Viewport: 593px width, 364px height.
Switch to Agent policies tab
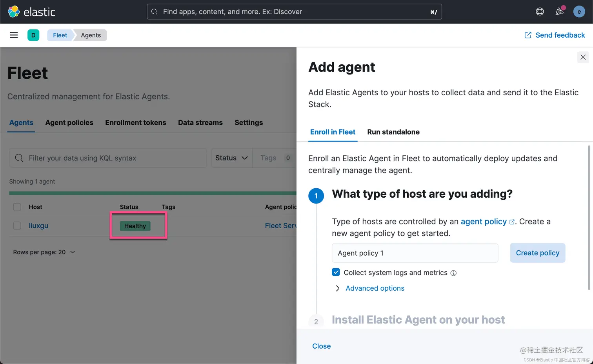[x=69, y=122]
